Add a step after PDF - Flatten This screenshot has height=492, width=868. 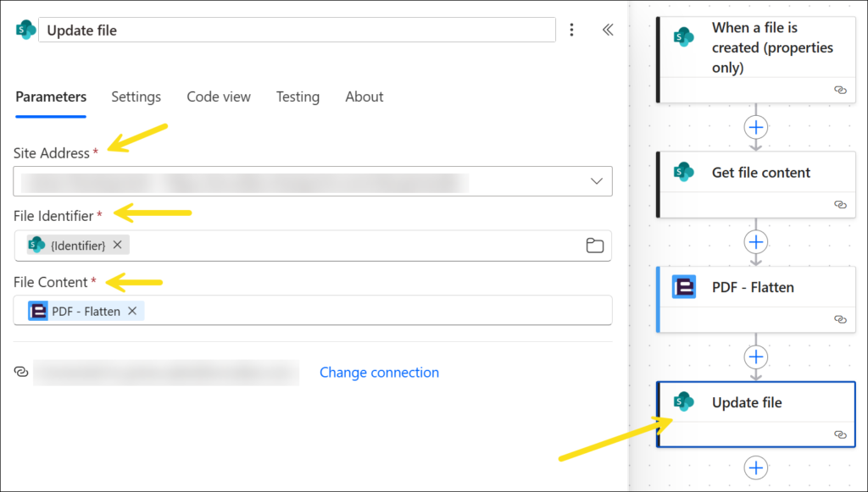[x=755, y=357]
